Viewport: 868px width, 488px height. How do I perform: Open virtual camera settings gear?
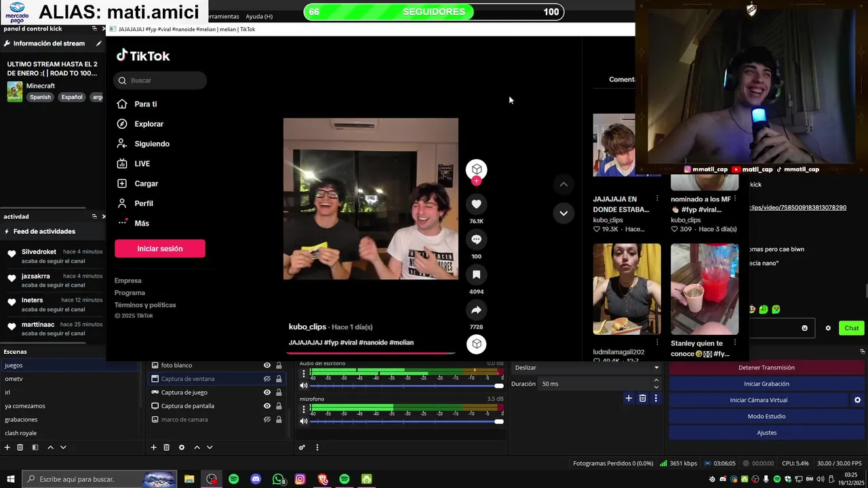tap(857, 400)
